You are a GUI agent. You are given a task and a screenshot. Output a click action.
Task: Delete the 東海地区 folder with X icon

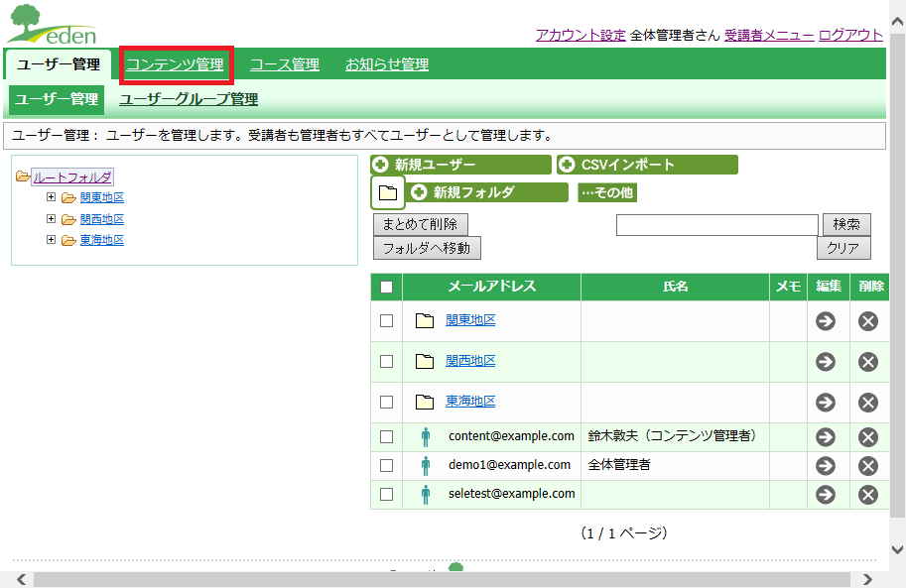pyautogui.click(x=868, y=402)
